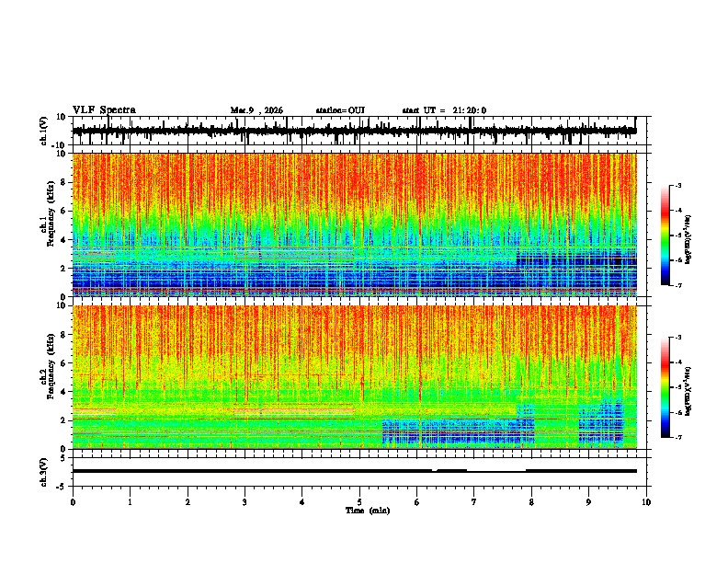This screenshot has width=728, height=563.
Task: Click the 5 tick on the ch.3(V) axis
Action: (x=64, y=458)
